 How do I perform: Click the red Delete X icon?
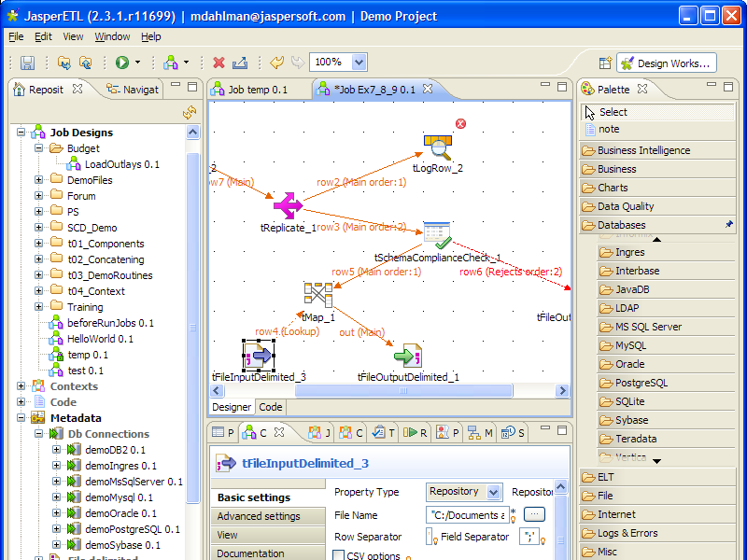point(218,63)
